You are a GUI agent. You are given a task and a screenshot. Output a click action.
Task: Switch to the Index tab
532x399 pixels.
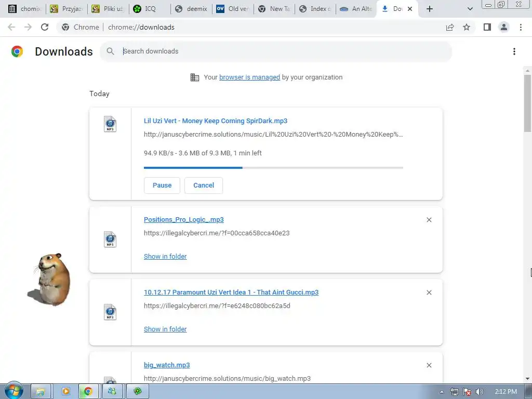click(316, 9)
